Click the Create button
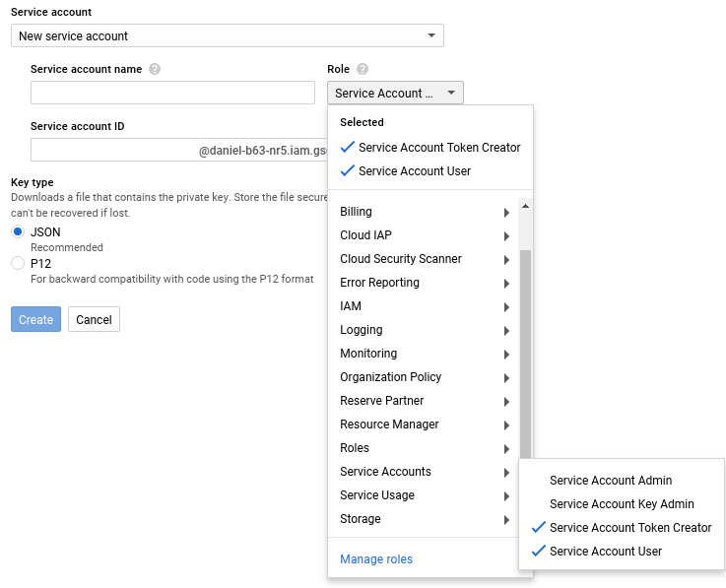Image resolution: width=726 pixels, height=588 pixels. (x=35, y=320)
